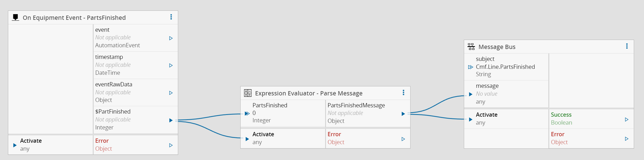The image size is (644, 160).
Task: Click the Expression Evaluator Activate input port
Action: pos(247,139)
